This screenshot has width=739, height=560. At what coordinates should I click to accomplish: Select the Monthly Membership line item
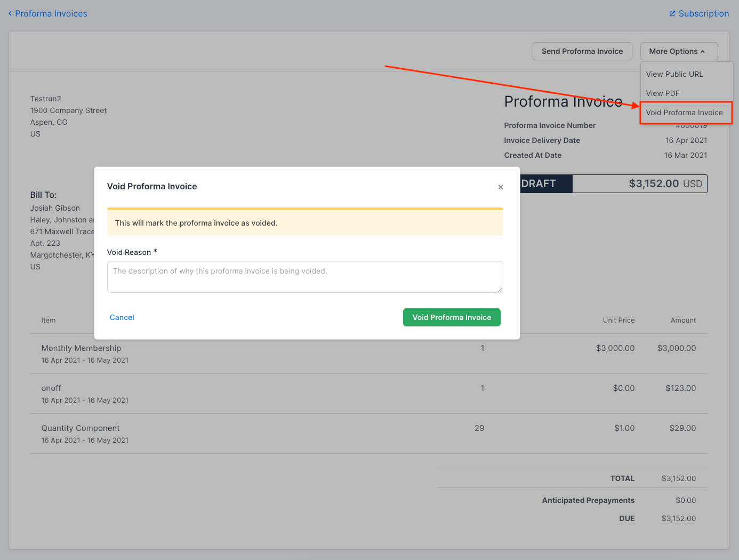tap(81, 348)
